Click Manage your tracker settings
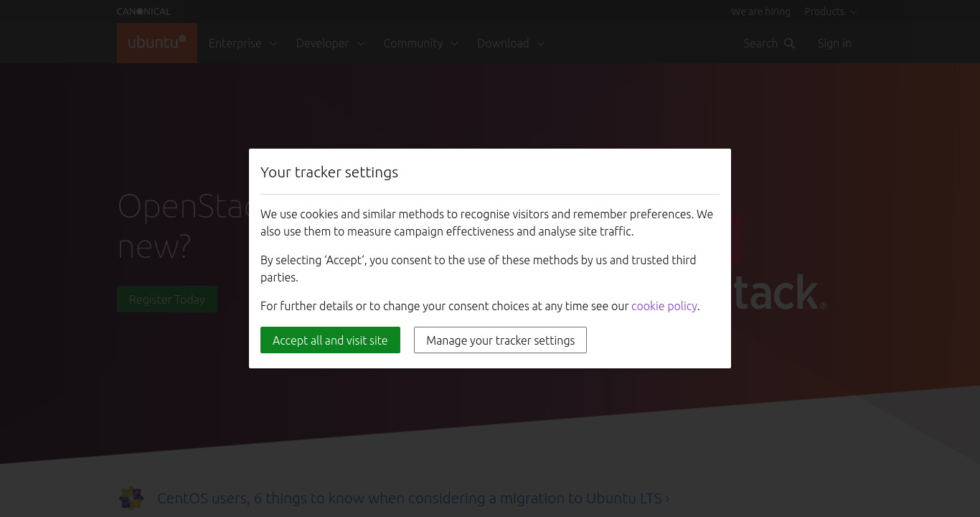This screenshot has width=980, height=517. coord(500,340)
